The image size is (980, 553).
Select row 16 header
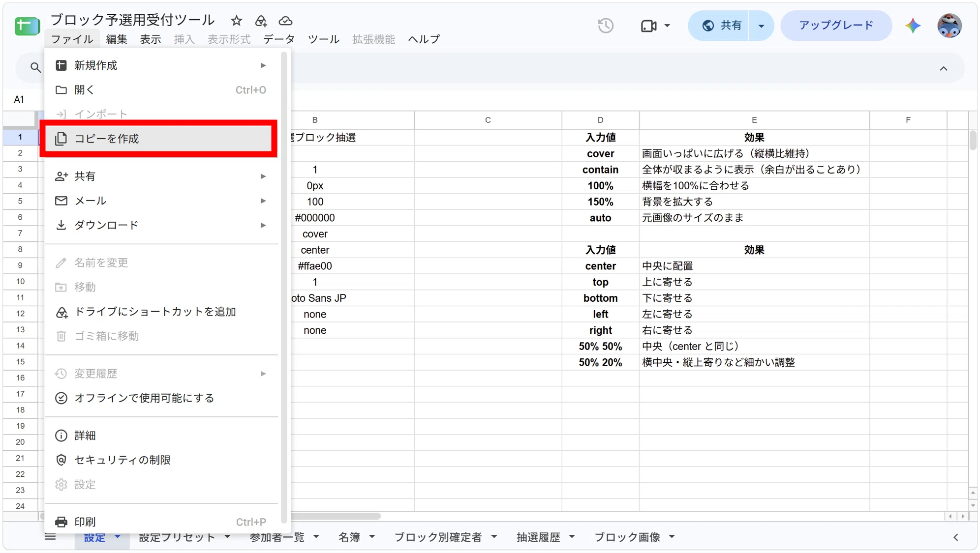(x=20, y=378)
